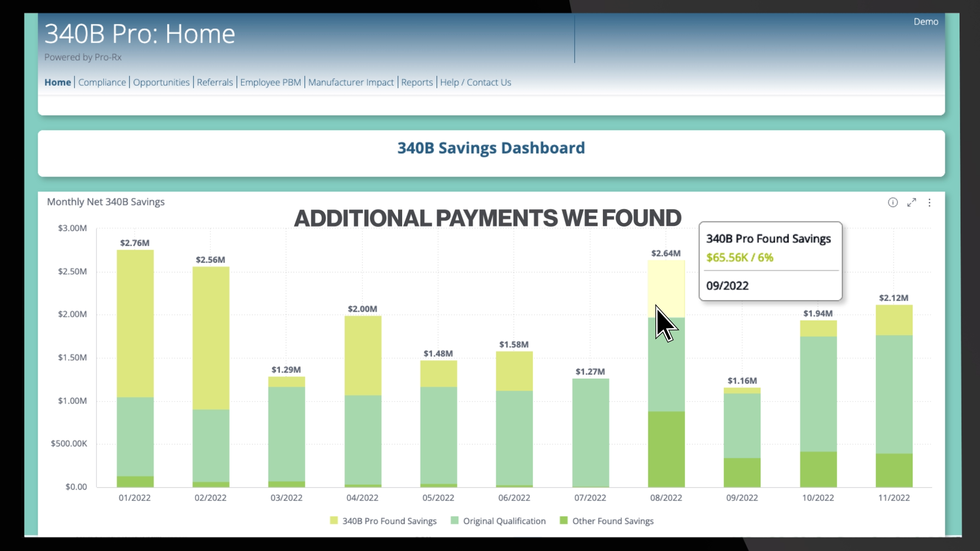Screen dimensions: 980x551
Task: Click the $2.00M data label
Action: [362, 309]
